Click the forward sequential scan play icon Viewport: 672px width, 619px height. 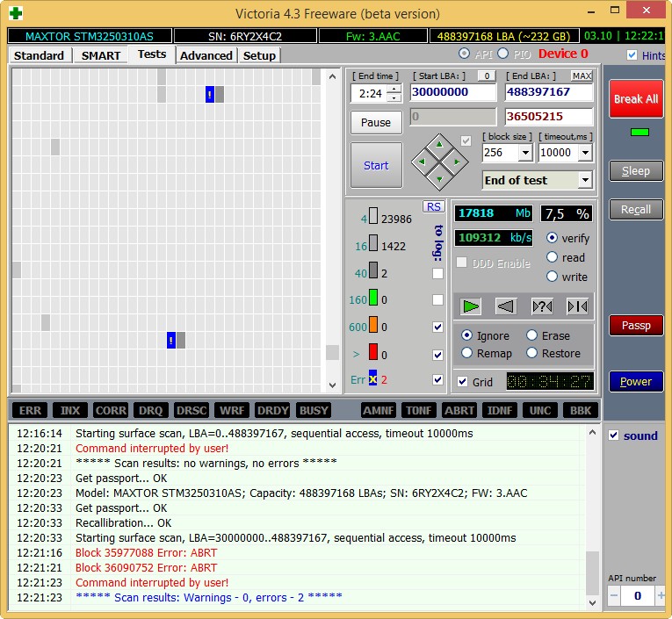(472, 306)
